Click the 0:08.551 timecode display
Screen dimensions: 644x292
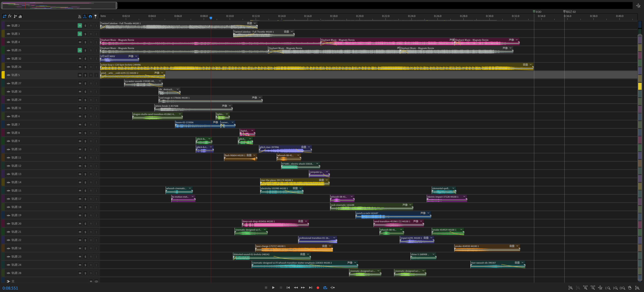tap(10, 288)
